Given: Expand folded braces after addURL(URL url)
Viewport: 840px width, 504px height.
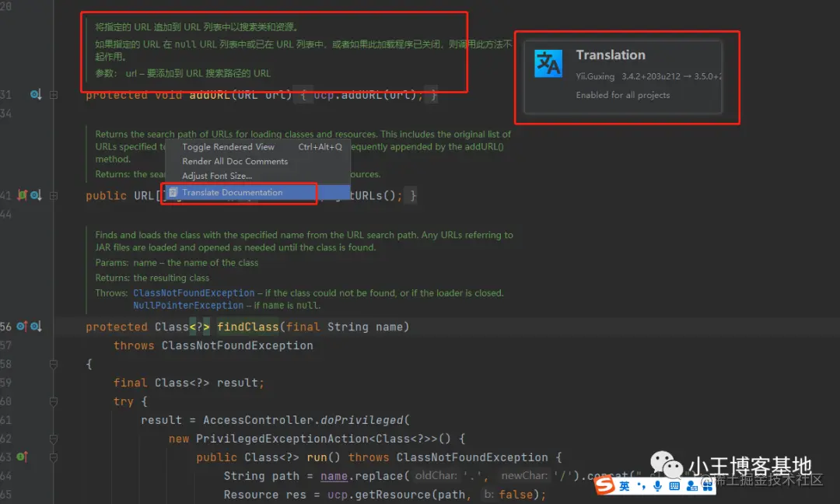Looking at the screenshot, I should tap(303, 96).
